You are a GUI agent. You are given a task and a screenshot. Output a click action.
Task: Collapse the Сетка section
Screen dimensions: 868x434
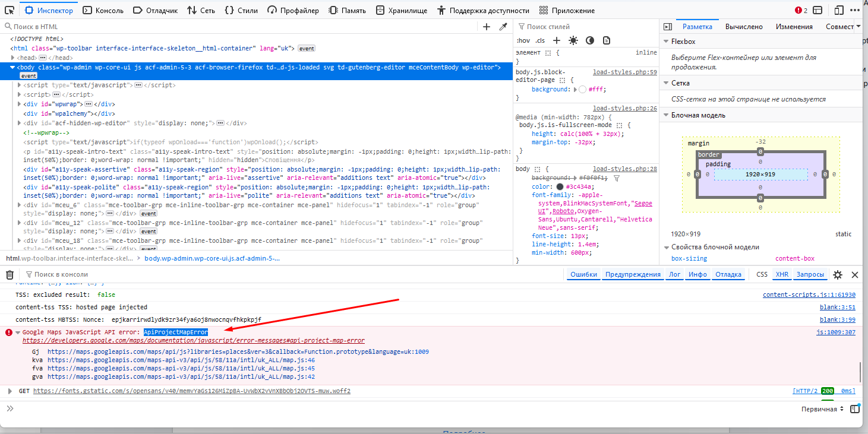pos(665,83)
